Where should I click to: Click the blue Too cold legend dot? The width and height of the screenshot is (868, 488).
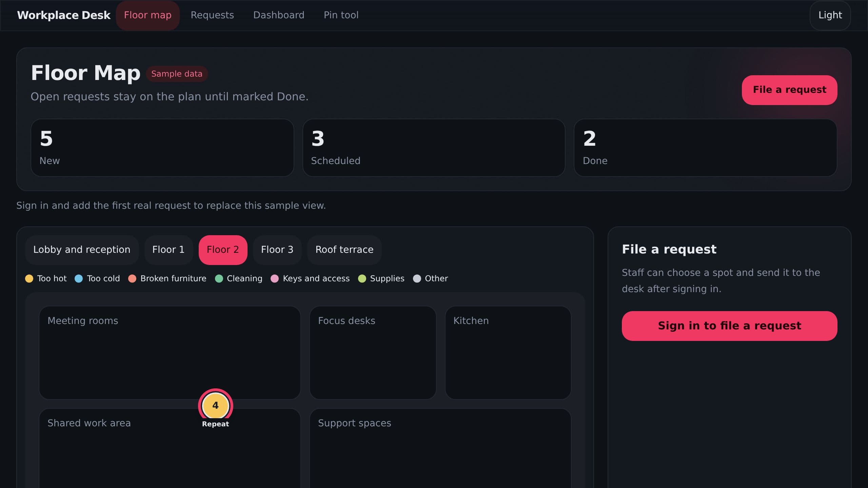tap(79, 279)
